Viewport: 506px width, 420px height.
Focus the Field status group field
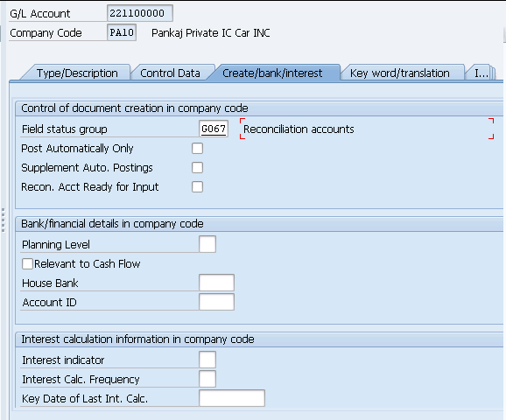click(214, 129)
